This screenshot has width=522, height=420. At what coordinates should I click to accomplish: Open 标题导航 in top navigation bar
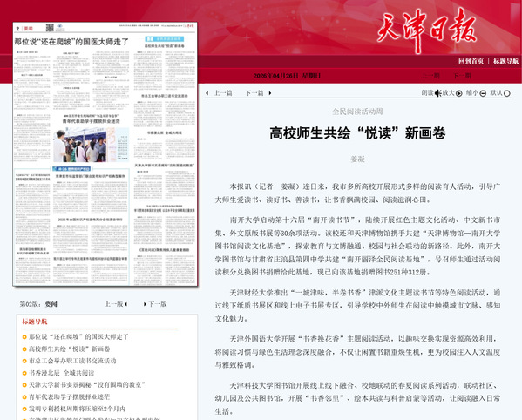505,61
